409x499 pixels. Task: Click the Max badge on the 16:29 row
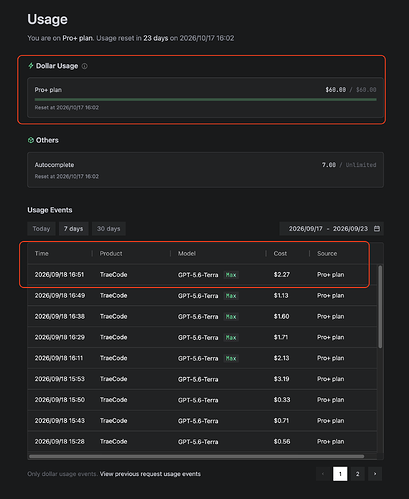click(x=231, y=338)
